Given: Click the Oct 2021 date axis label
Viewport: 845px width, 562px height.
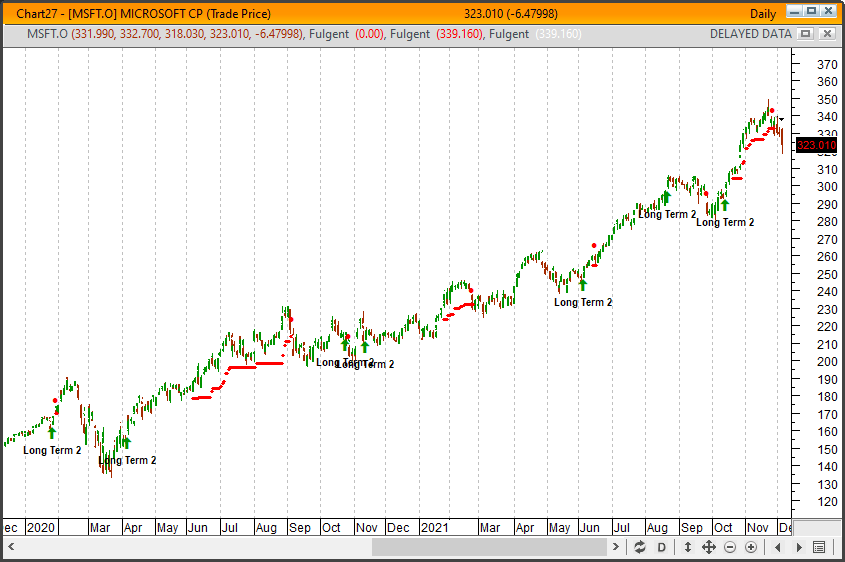Looking at the screenshot, I should tap(723, 528).
